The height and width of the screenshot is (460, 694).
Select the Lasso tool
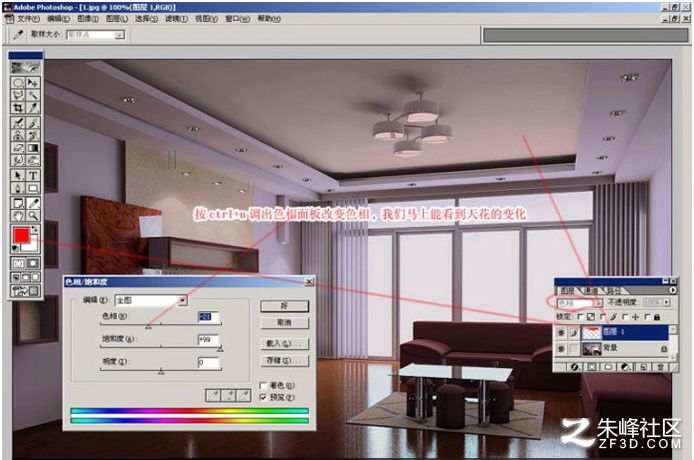point(18,95)
